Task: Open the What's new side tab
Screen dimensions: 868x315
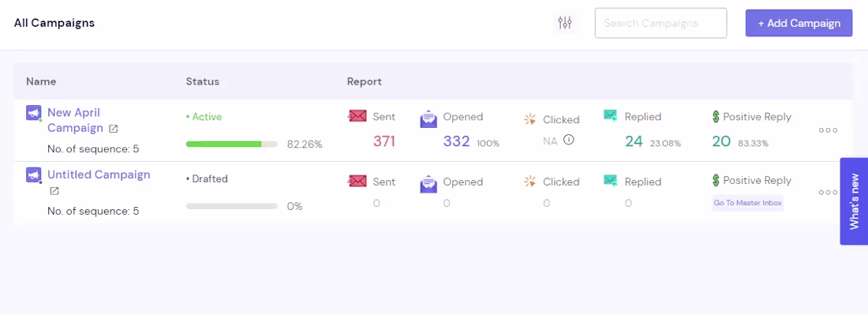Action: click(x=854, y=201)
